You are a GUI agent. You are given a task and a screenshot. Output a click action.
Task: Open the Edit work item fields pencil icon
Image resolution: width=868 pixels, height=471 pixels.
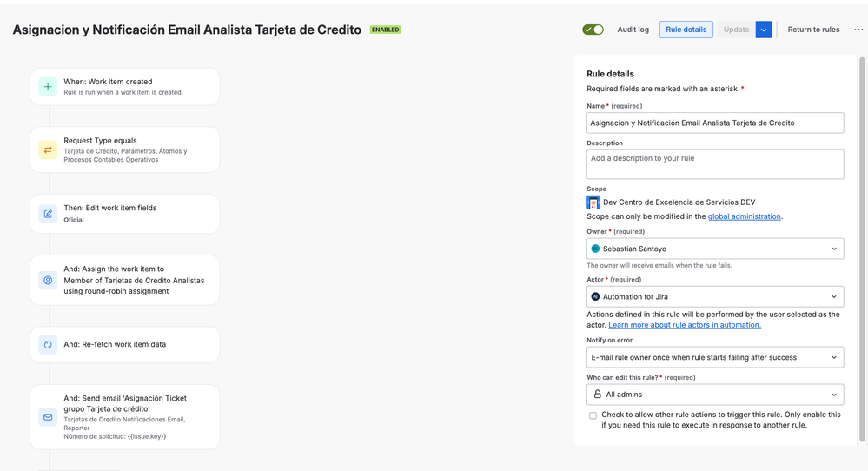point(48,214)
